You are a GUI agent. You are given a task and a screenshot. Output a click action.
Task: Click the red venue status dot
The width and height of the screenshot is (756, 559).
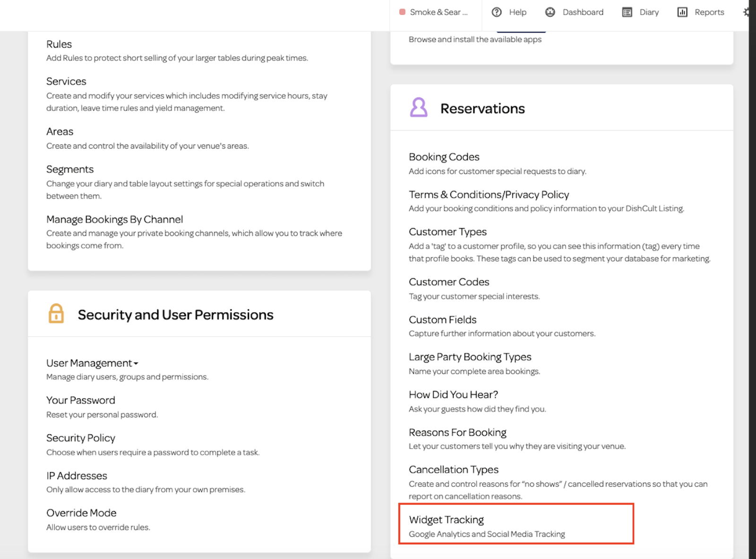402,12
